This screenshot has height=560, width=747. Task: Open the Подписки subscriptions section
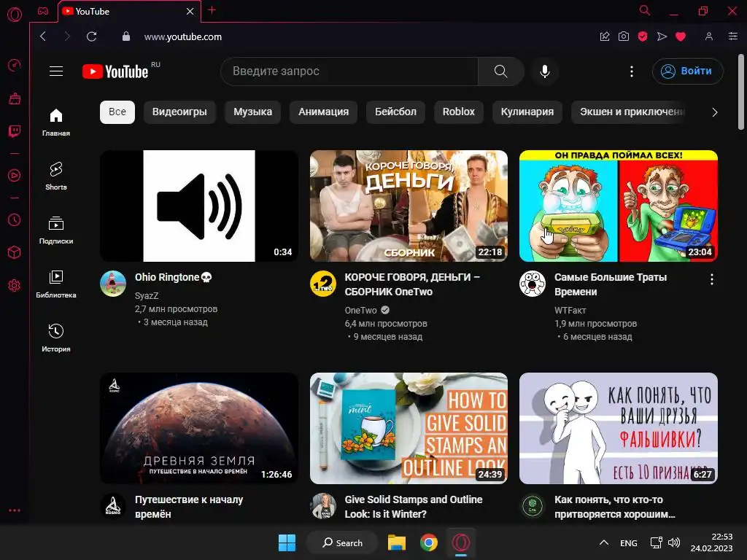56,230
